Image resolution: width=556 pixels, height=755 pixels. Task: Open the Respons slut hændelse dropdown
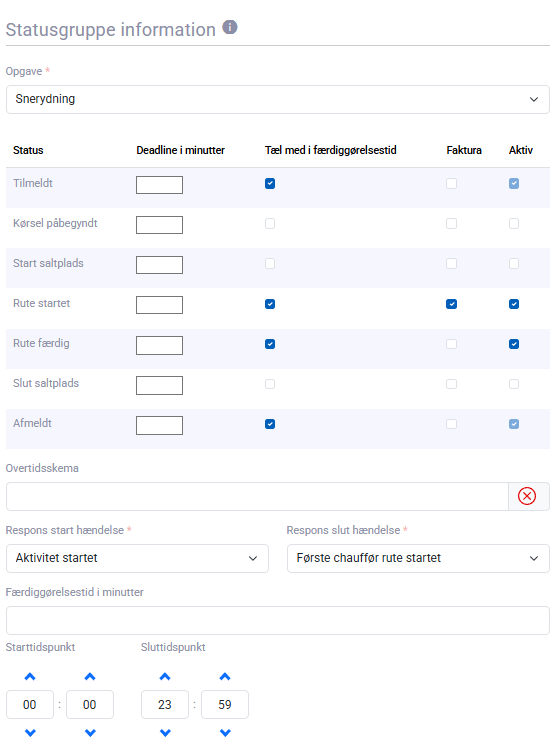[418, 559]
